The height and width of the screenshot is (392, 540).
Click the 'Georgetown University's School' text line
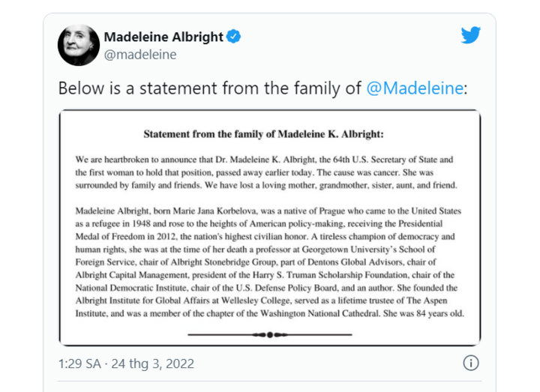tap(255, 249)
